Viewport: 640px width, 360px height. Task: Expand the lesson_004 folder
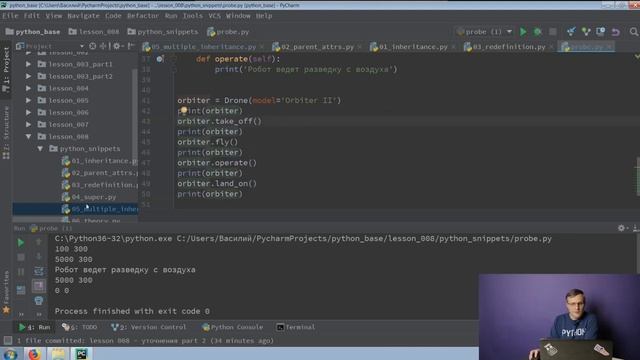click(28, 88)
